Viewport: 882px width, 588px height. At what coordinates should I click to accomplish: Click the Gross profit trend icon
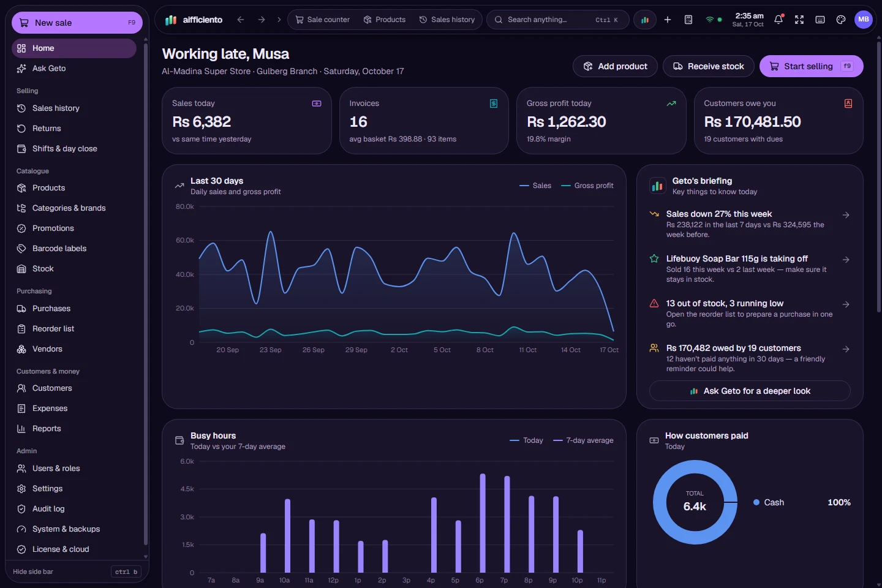click(671, 104)
